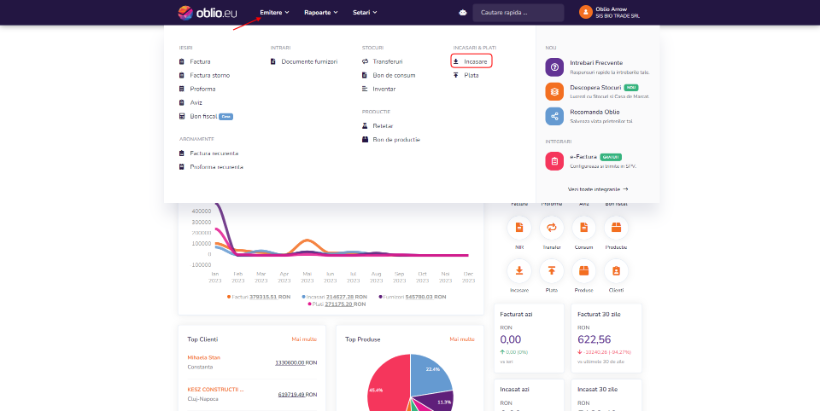Click the purple Intrebari Frecvente icon
Screen dimensions: 820x411
[554, 66]
